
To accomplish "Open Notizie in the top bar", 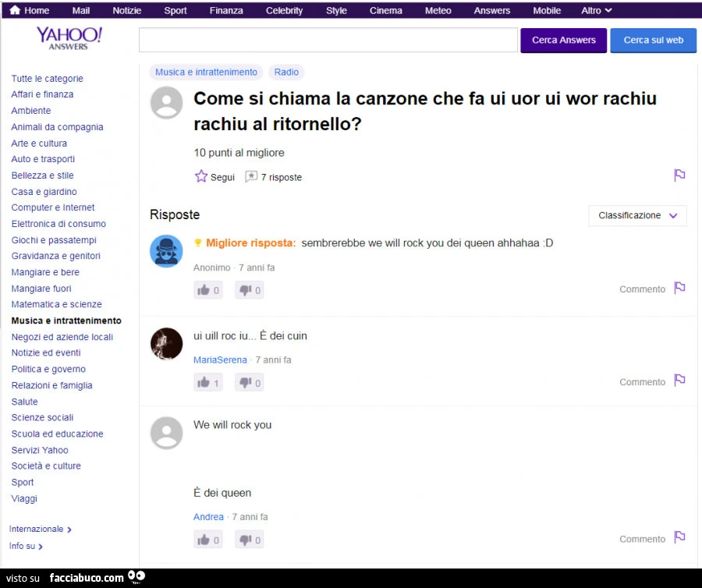I will tap(126, 10).
